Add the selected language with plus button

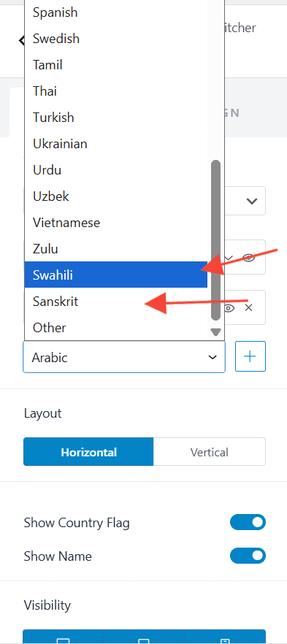pos(250,356)
